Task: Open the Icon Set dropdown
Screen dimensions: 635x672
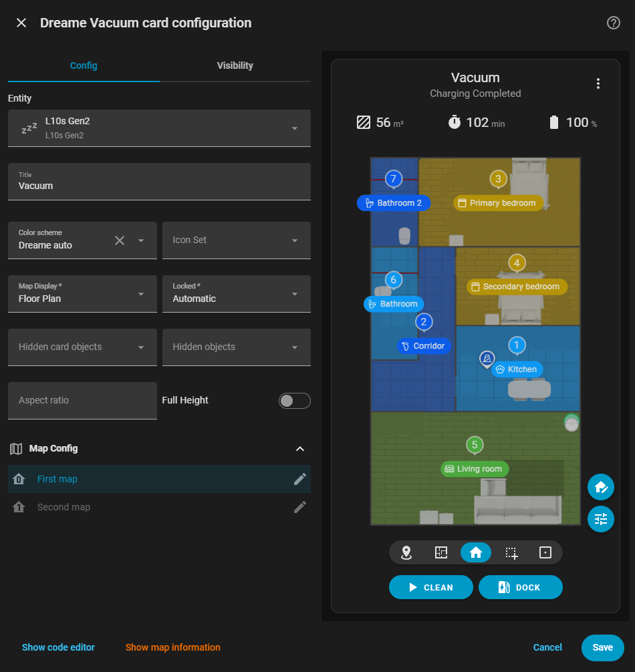Action: pos(236,240)
